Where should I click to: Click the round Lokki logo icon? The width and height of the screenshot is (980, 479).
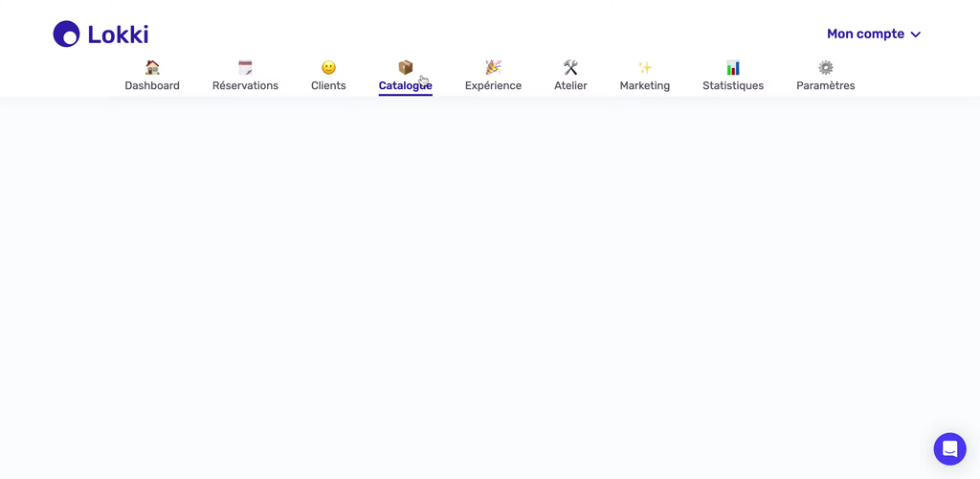pos(66,34)
